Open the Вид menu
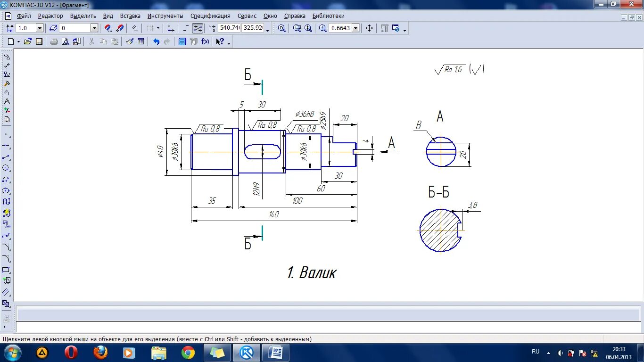The width and height of the screenshot is (644, 362). pos(108,16)
